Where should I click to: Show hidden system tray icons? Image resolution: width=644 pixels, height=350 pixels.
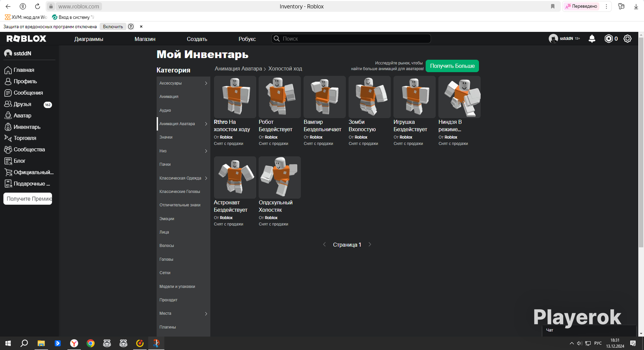[x=572, y=343]
